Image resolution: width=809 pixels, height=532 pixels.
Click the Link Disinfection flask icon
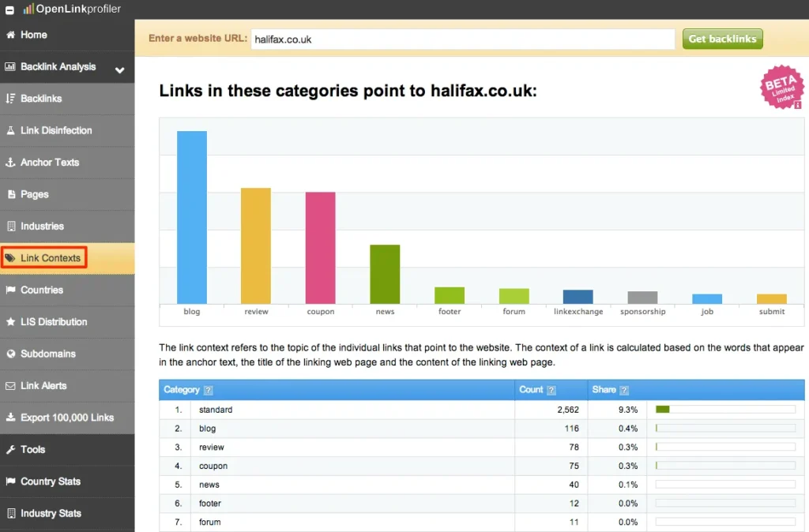10,130
